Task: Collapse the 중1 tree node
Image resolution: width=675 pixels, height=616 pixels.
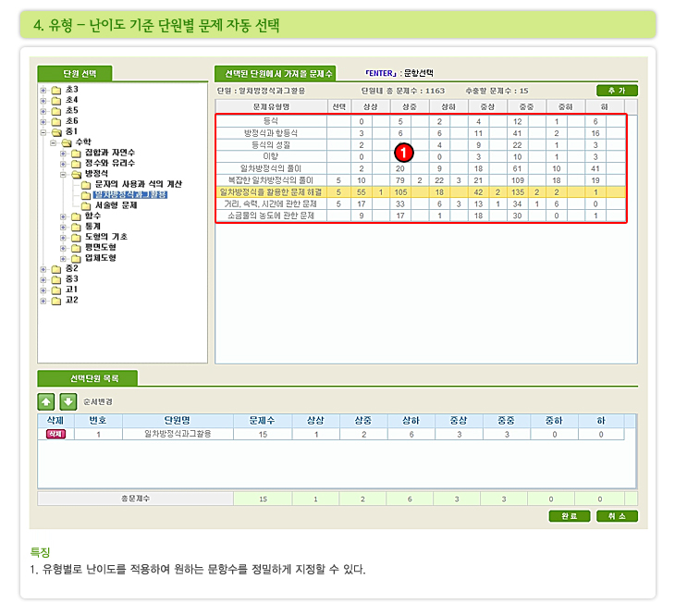Action: tap(43, 132)
